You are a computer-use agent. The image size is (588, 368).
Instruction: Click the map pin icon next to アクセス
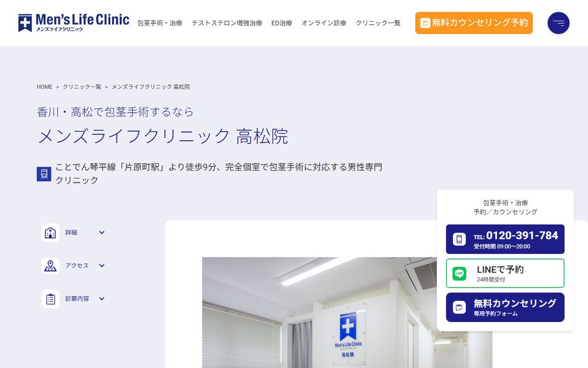(x=50, y=266)
